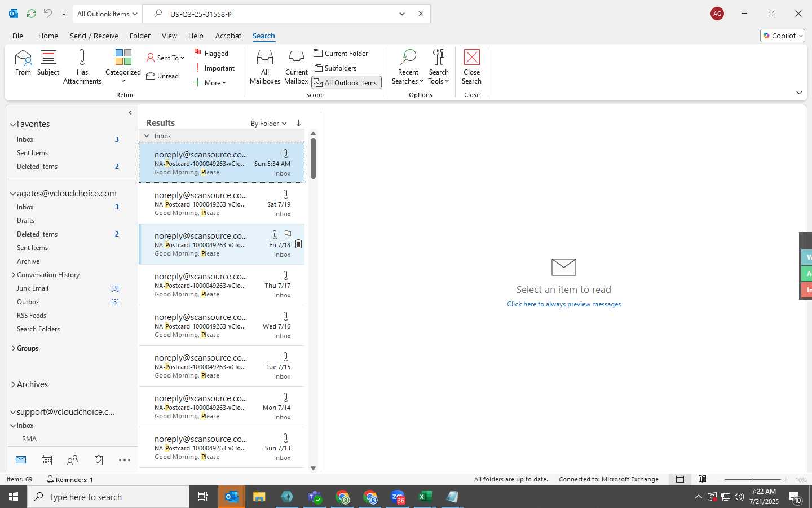Collapse the folder pane arrow

[130, 112]
